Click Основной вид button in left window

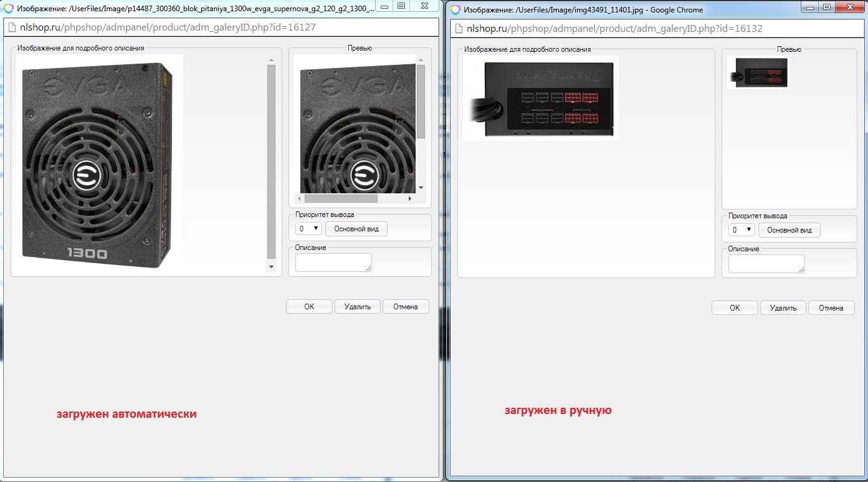pyautogui.click(x=356, y=229)
